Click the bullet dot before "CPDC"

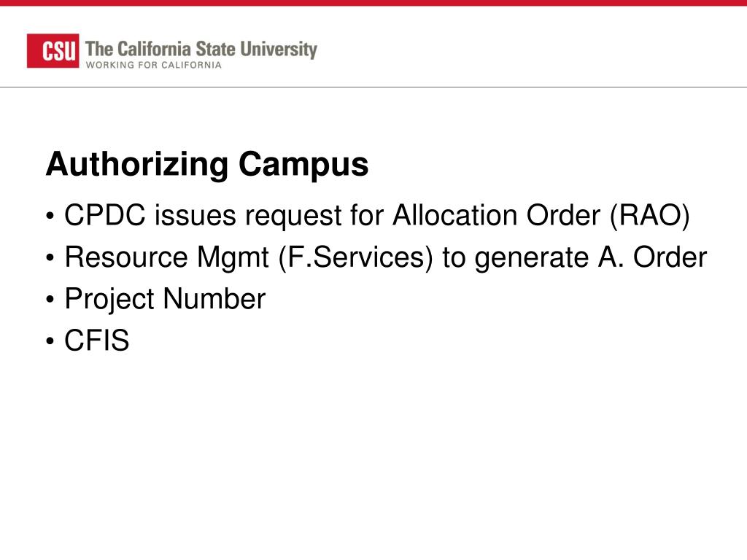tap(50, 217)
